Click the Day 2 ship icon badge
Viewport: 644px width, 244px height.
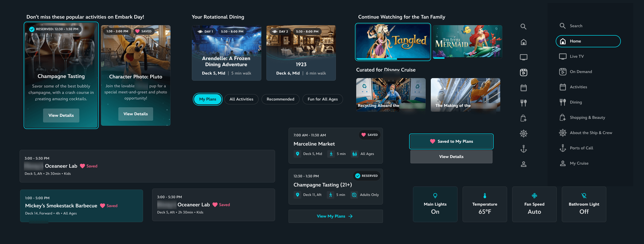[280, 32]
